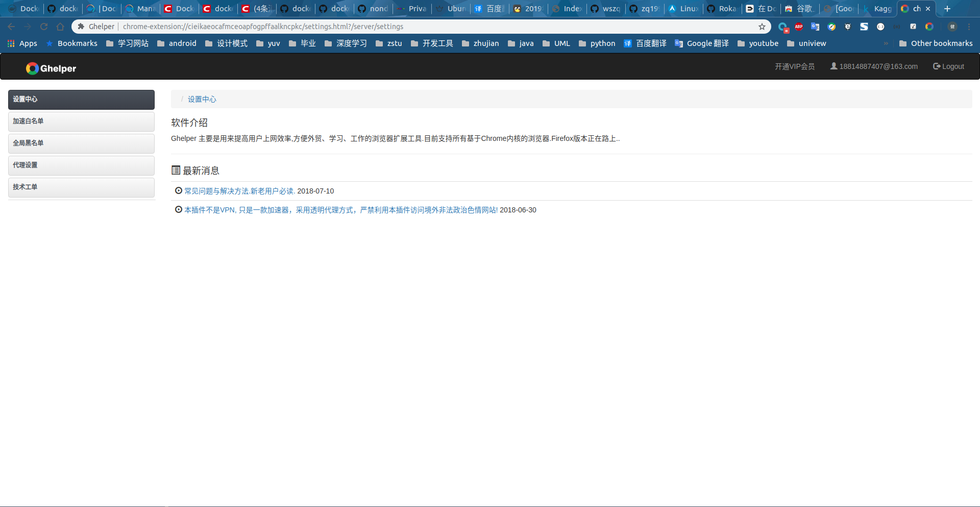Image resolution: width=980 pixels, height=507 pixels.
Task: Click the Ghelper extension icon in toolbar
Action: [x=929, y=27]
